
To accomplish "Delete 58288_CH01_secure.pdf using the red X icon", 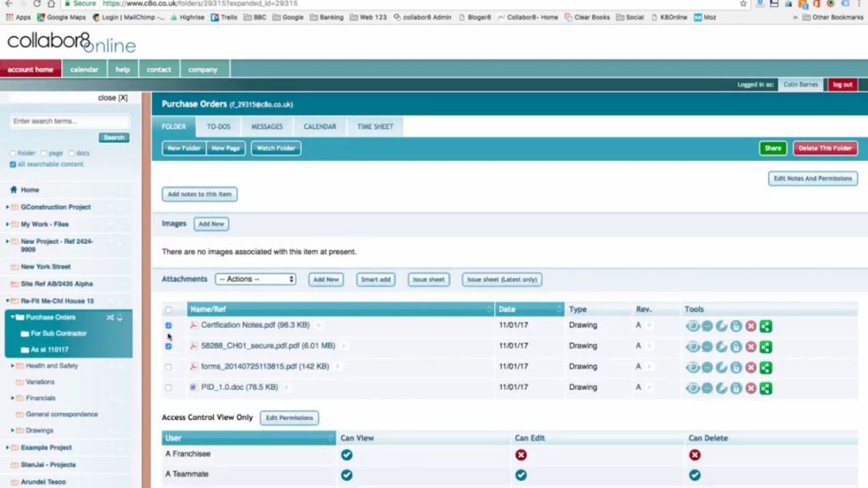I will [x=750, y=347].
